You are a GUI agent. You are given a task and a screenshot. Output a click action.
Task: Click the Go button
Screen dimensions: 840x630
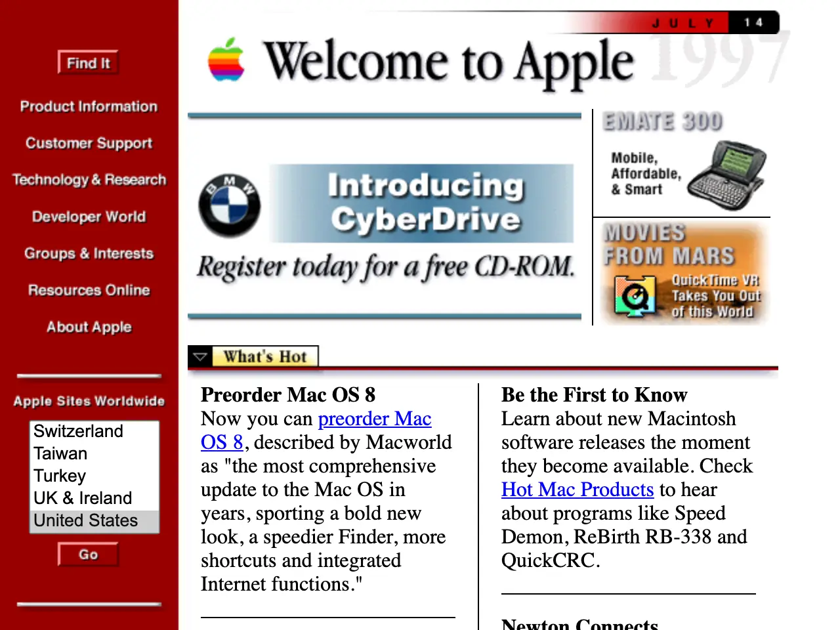89,555
